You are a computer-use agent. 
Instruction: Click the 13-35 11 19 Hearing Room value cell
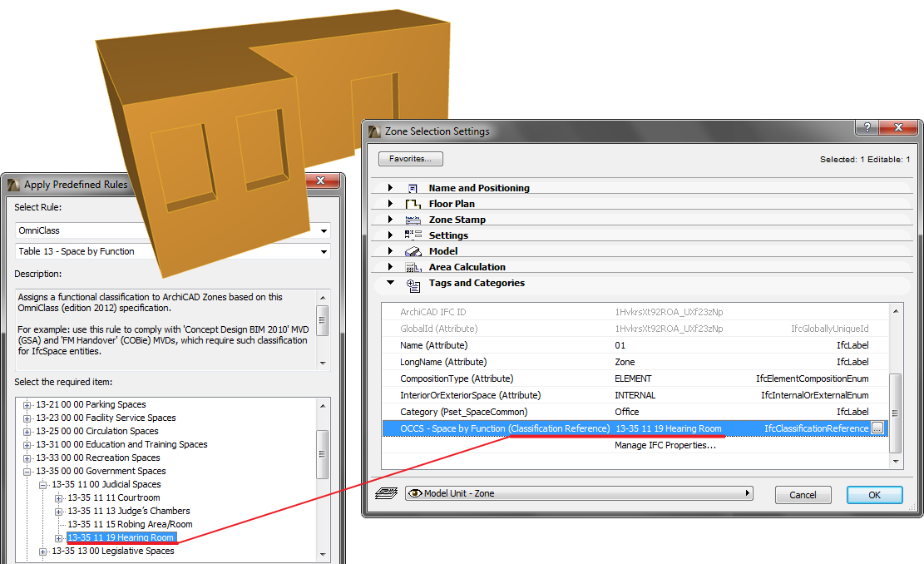pyautogui.click(x=668, y=428)
